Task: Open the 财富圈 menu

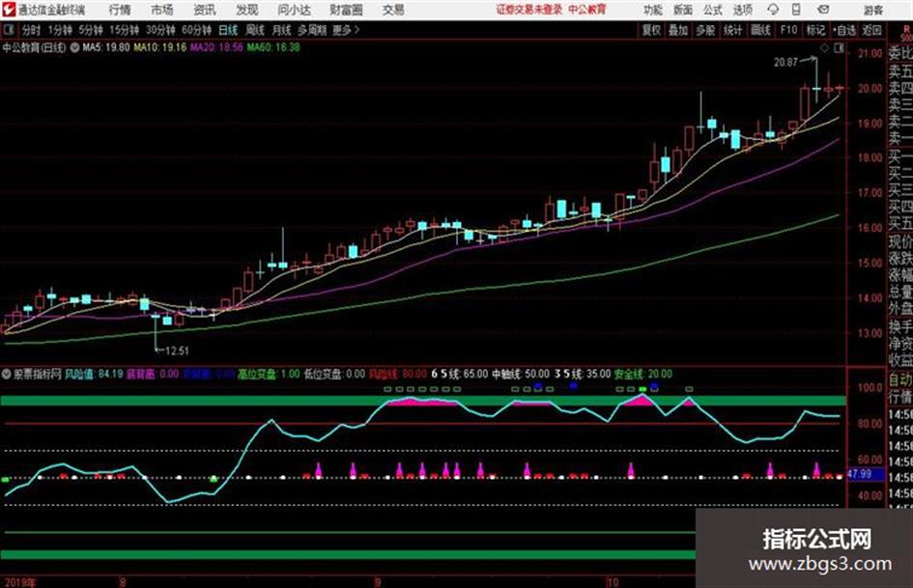Action: (346, 10)
